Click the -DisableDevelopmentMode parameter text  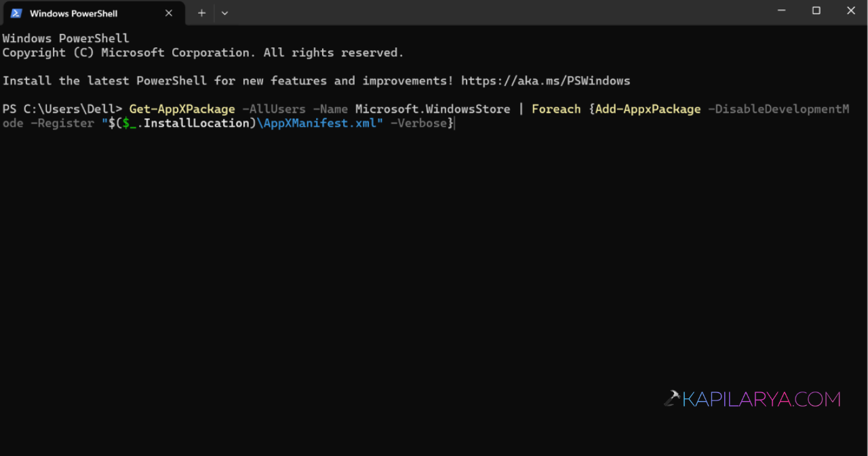[x=778, y=109]
